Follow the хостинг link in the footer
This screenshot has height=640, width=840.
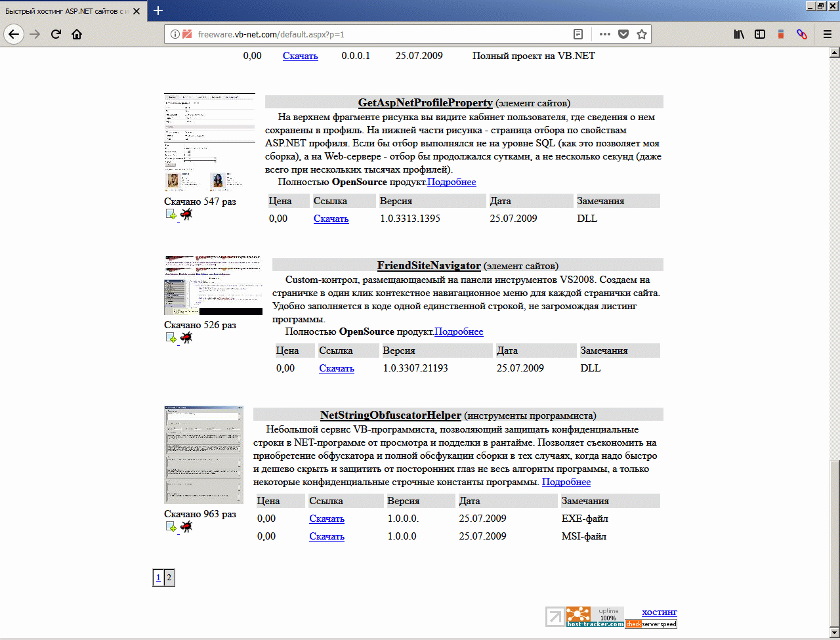(660, 612)
